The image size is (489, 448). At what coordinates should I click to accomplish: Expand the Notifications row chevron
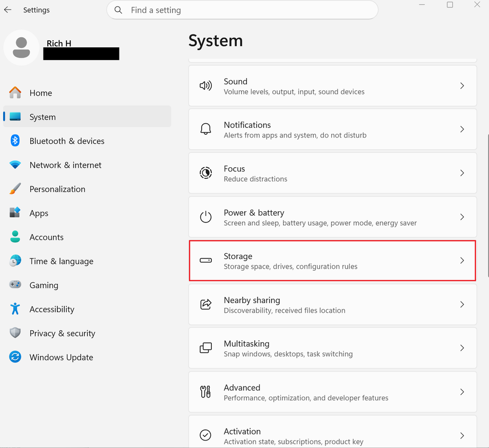[462, 129]
